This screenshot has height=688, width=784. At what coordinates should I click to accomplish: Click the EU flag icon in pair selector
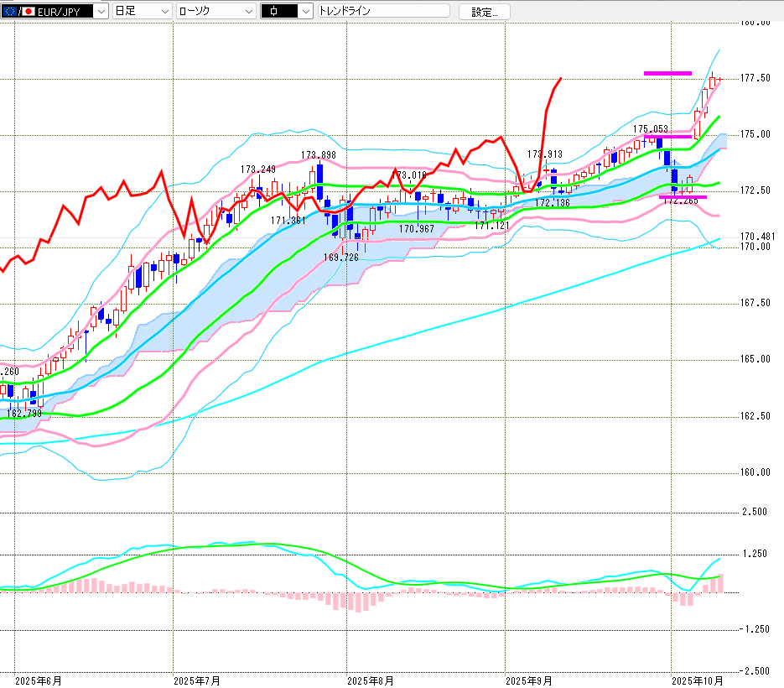pos(8,11)
